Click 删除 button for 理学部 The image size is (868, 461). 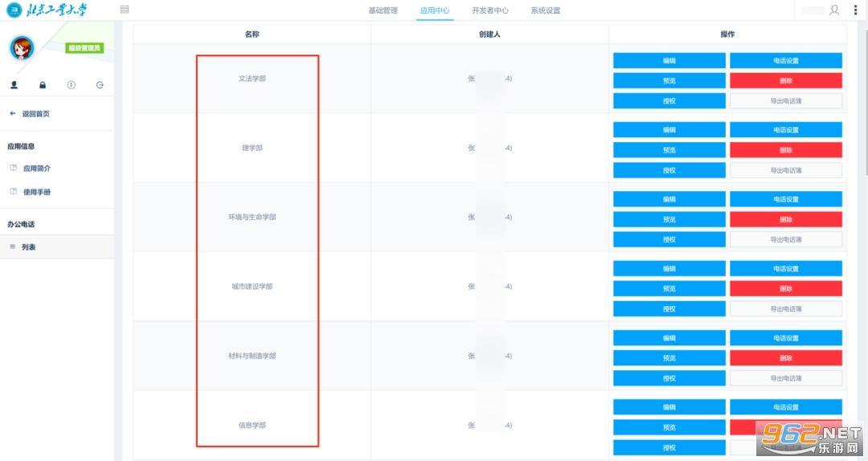(785, 150)
